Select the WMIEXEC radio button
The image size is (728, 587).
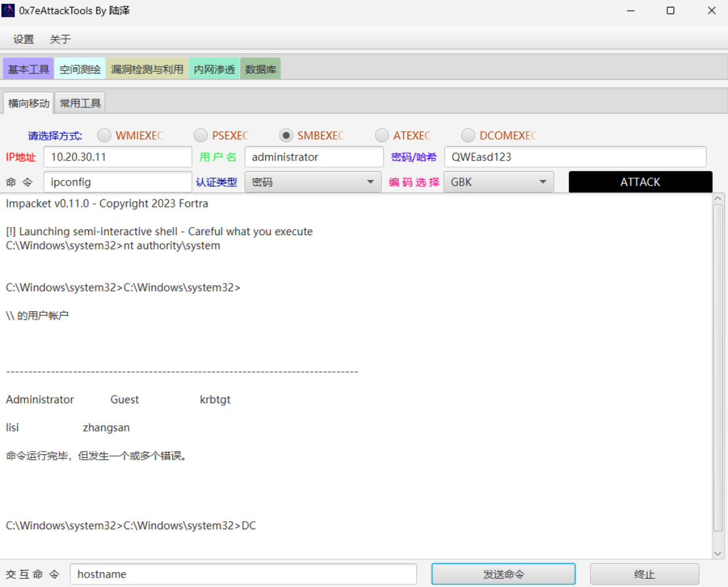pyautogui.click(x=104, y=135)
